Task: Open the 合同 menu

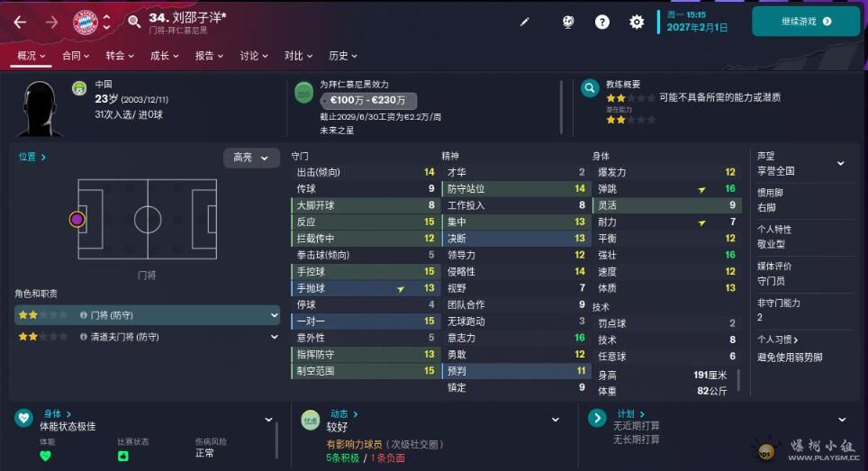Action: pyautogui.click(x=76, y=56)
